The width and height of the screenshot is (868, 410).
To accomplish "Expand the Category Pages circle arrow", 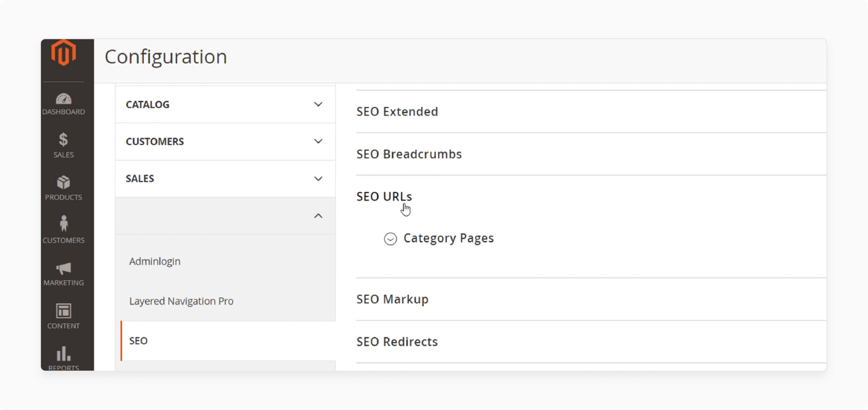I will tap(390, 239).
